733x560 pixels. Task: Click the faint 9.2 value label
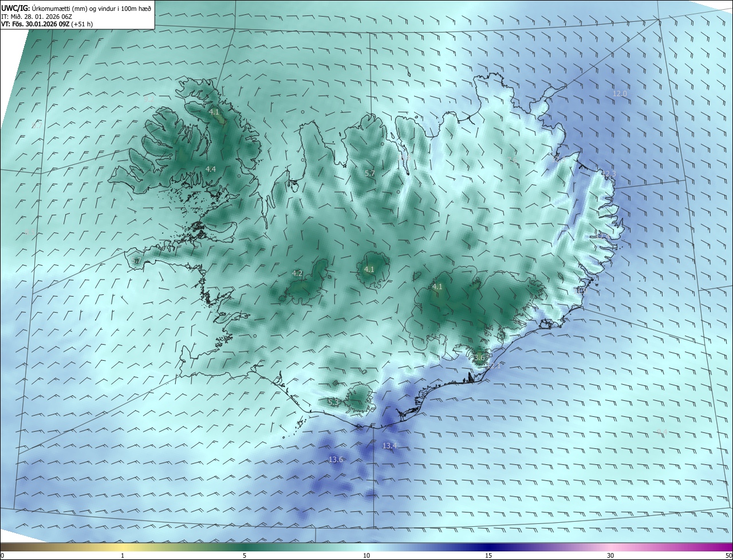[149, 98]
